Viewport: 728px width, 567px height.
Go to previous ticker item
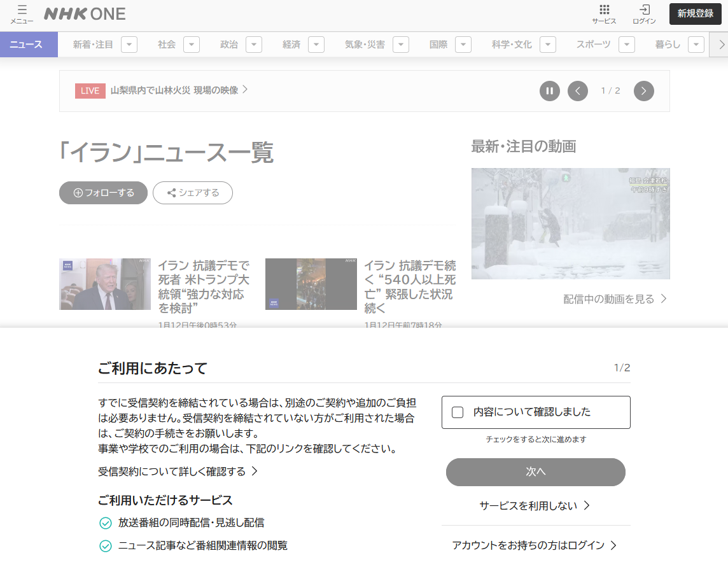tap(578, 91)
